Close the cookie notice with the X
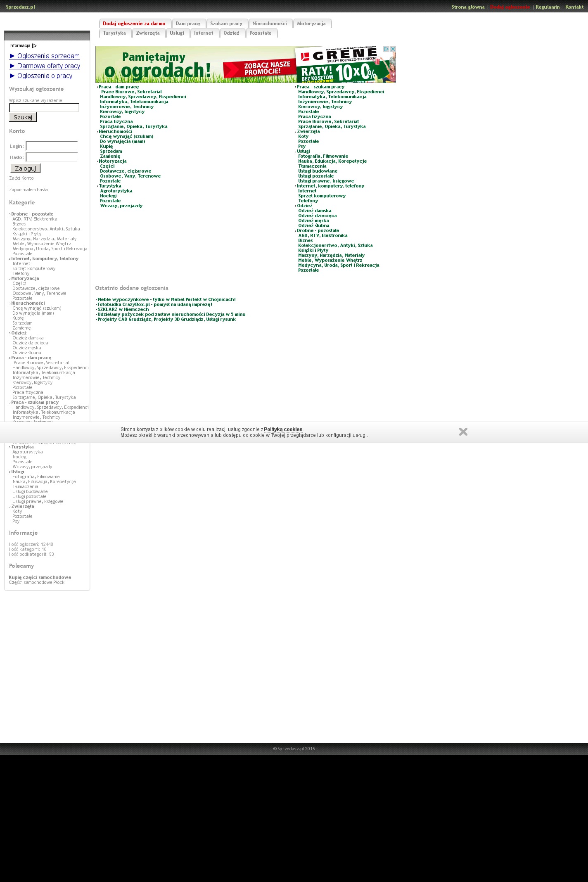Image resolution: width=588 pixels, height=882 pixels. pos(463,432)
